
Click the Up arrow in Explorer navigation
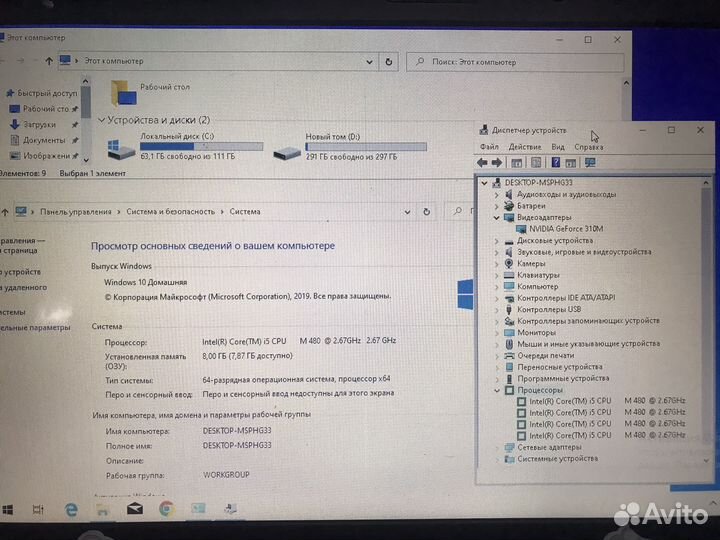point(49,61)
